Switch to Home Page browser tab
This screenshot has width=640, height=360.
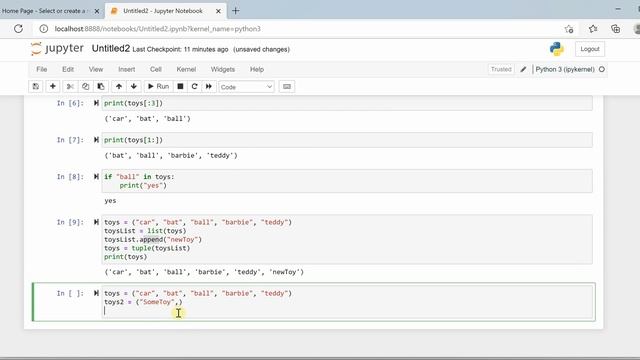pos(46,11)
